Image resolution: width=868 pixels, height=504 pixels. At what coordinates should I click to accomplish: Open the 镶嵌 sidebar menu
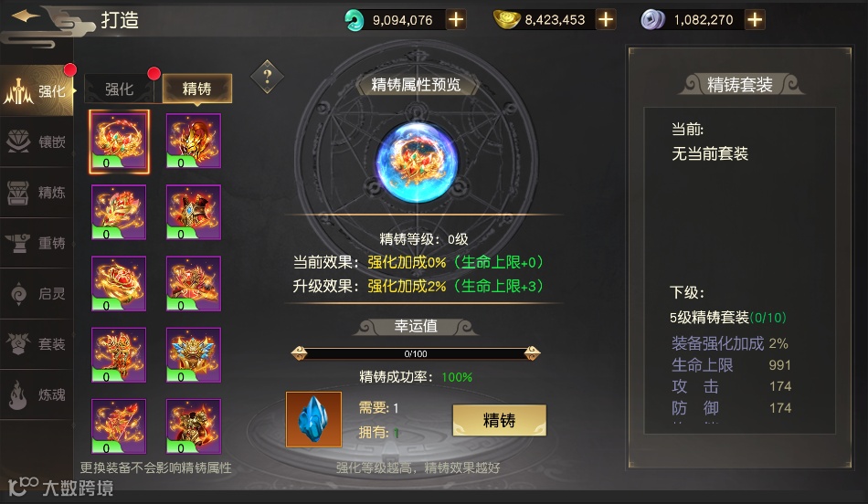(37, 142)
